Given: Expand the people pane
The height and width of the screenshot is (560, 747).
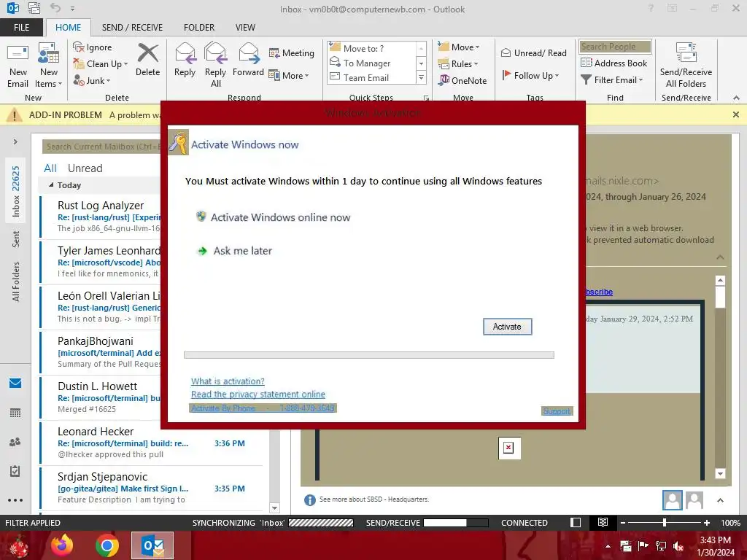Looking at the screenshot, I should click(720, 500).
